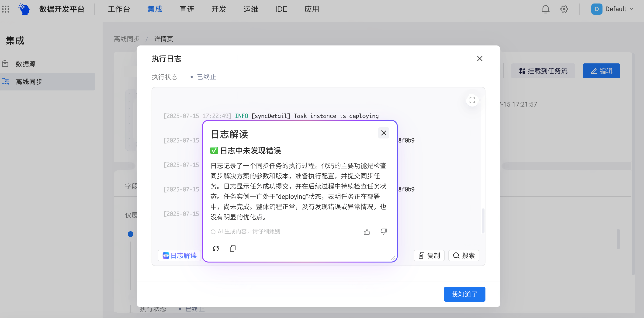
Task: Give a thumbs down to the analysis
Action: point(384,232)
